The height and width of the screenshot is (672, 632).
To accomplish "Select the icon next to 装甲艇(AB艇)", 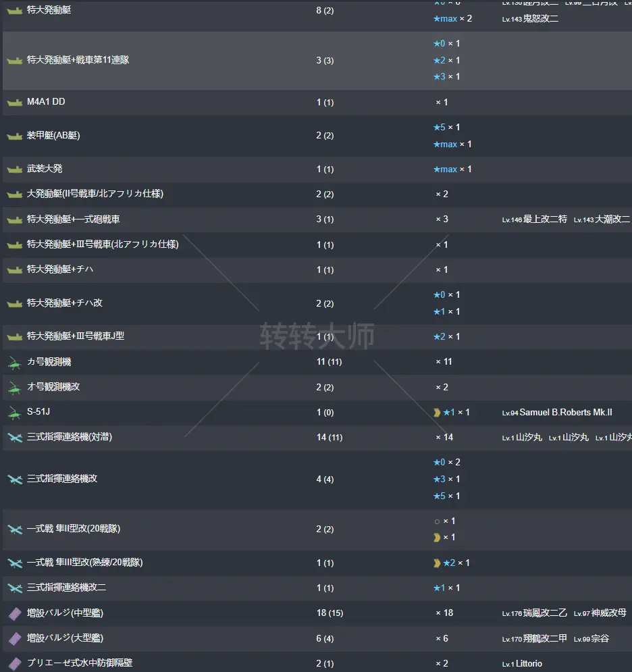I will click(x=15, y=136).
